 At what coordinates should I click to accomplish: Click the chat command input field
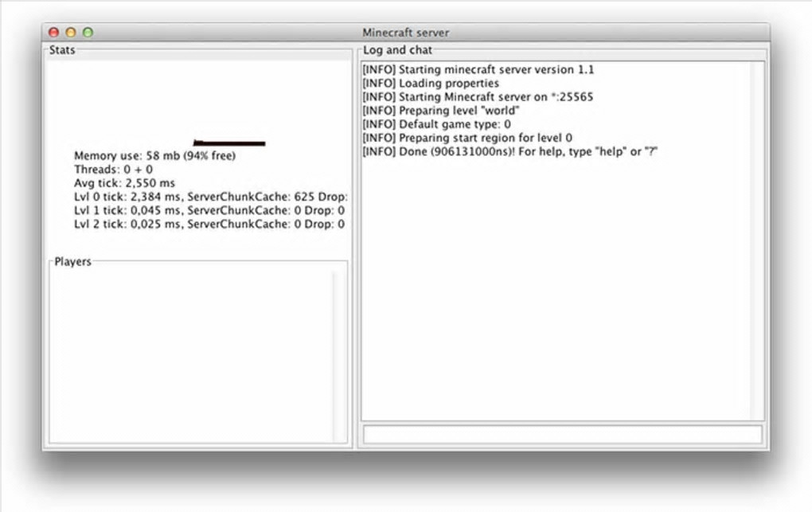[x=562, y=434]
